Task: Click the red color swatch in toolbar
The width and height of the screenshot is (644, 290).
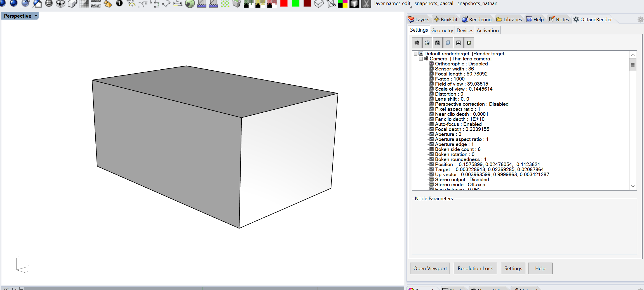Action: pyautogui.click(x=284, y=3)
